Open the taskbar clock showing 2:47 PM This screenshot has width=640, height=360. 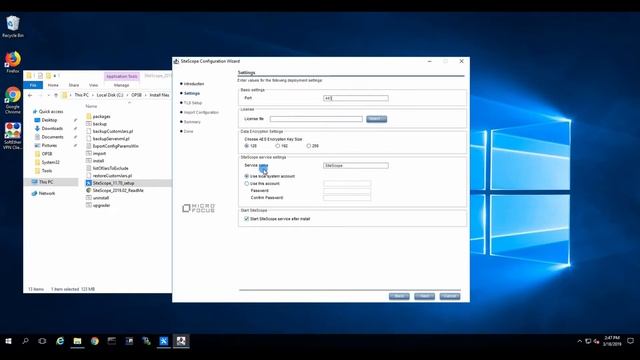click(x=612, y=341)
